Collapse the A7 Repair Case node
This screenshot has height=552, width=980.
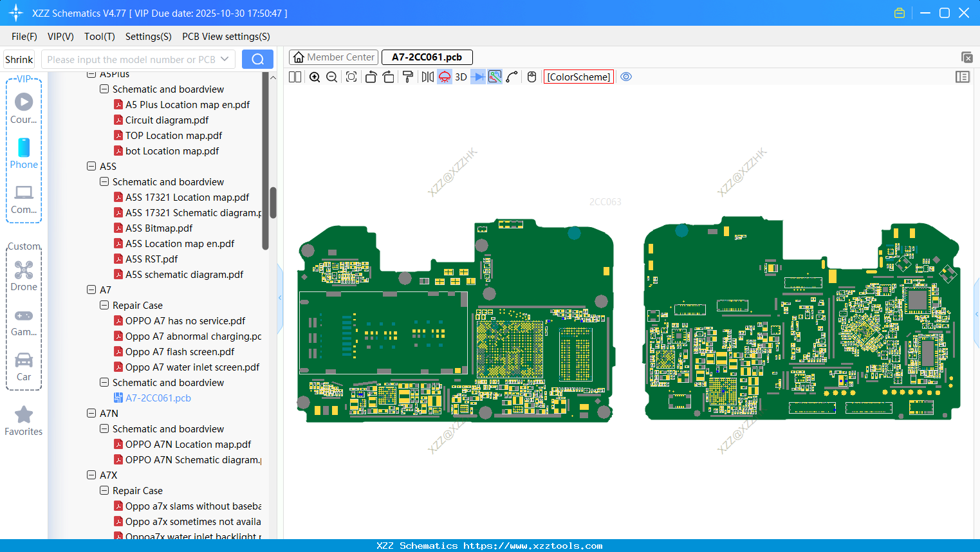[104, 306]
